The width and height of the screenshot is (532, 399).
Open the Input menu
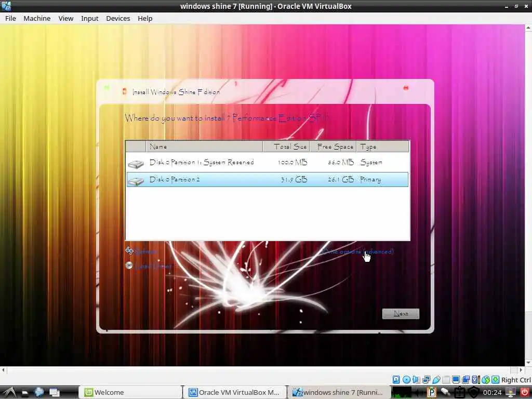click(89, 18)
